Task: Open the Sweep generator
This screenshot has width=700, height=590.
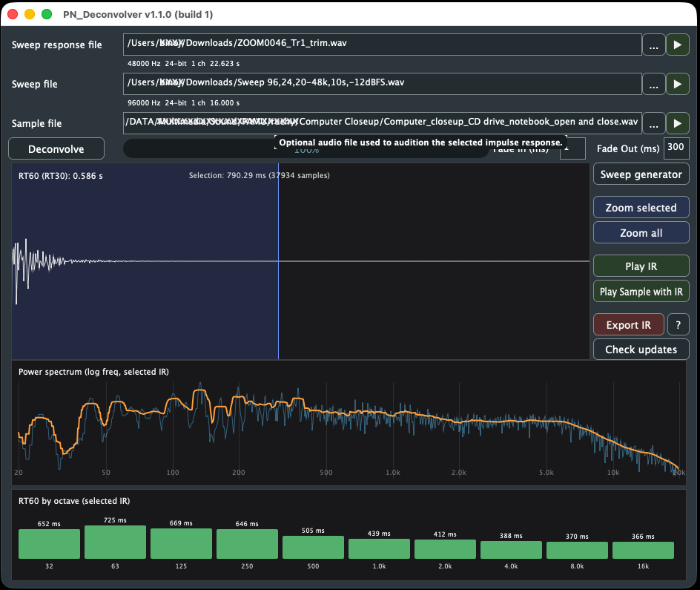Action: point(641,174)
